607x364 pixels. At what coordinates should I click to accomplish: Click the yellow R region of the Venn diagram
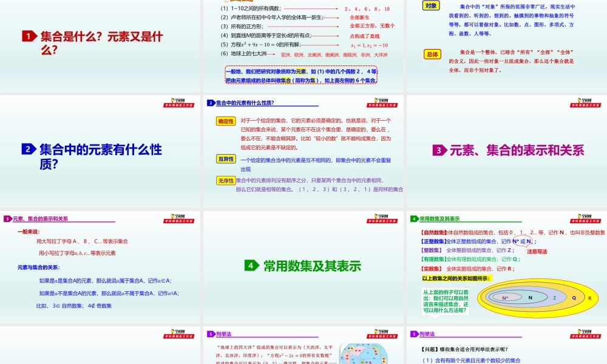pyautogui.click(x=589, y=297)
